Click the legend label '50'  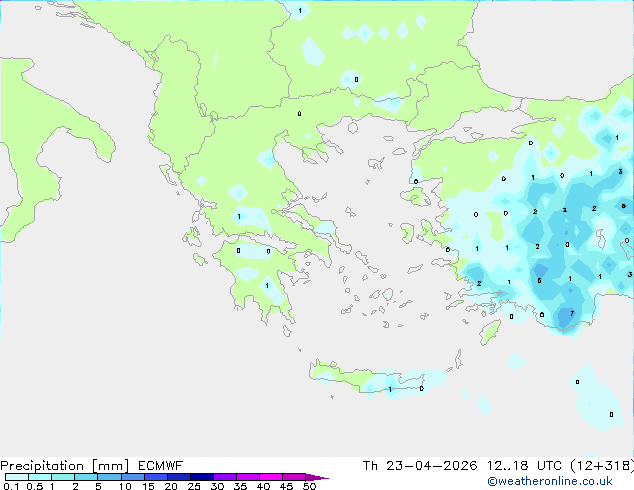pyautogui.click(x=309, y=486)
